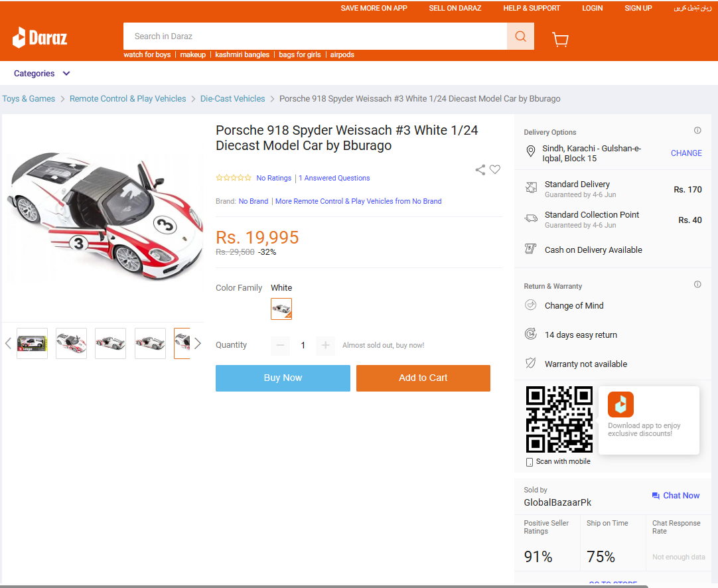
Task: Click seller name GlobalBazaarPk
Action: click(x=557, y=502)
